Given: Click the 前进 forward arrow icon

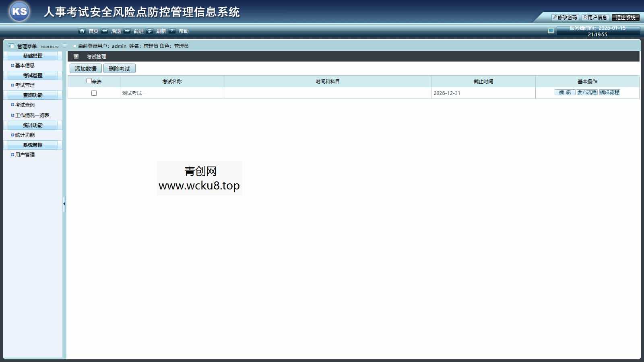Looking at the screenshot, I should tap(128, 30).
